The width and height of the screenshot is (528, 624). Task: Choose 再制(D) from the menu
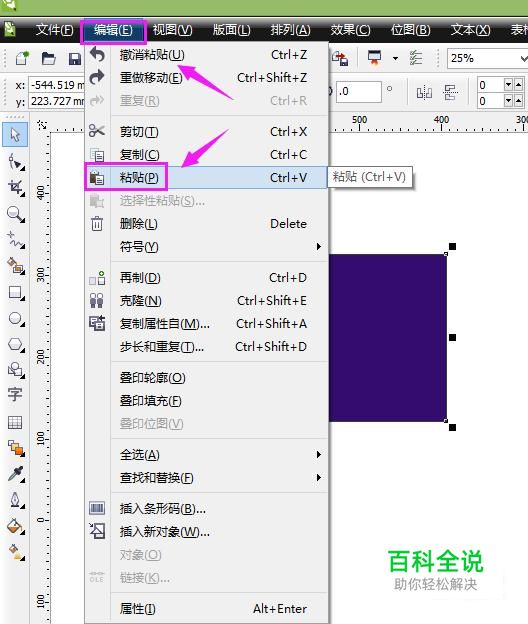(207, 278)
